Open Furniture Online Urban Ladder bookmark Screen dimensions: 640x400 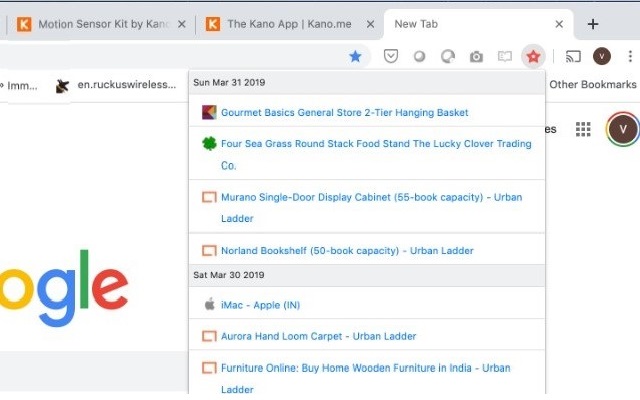pos(365,378)
